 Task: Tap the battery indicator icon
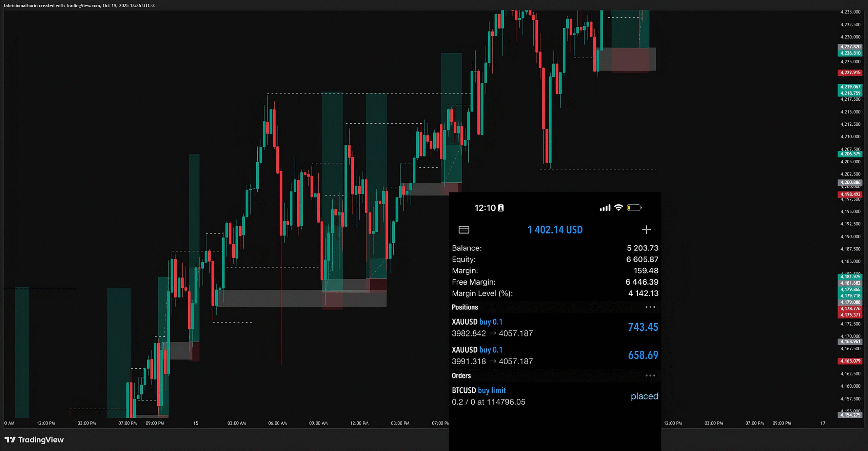tap(634, 208)
